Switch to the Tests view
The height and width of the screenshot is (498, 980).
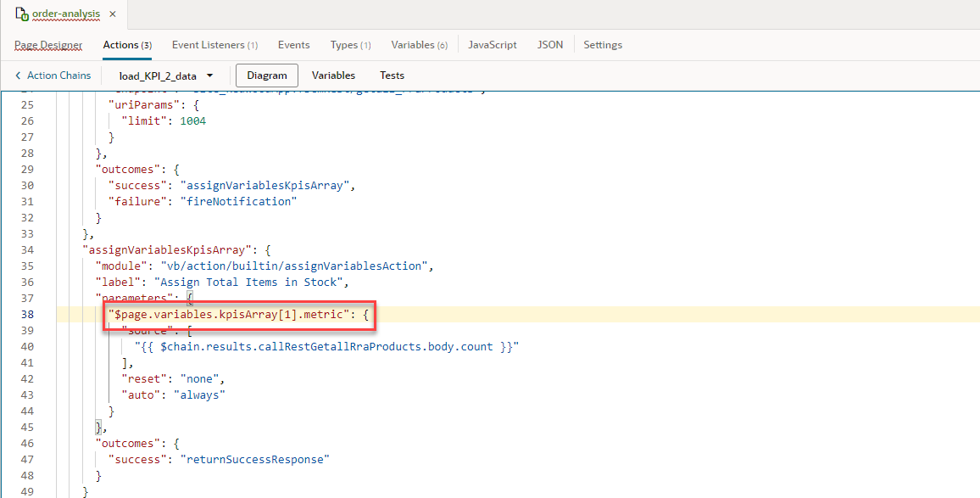pyautogui.click(x=392, y=75)
